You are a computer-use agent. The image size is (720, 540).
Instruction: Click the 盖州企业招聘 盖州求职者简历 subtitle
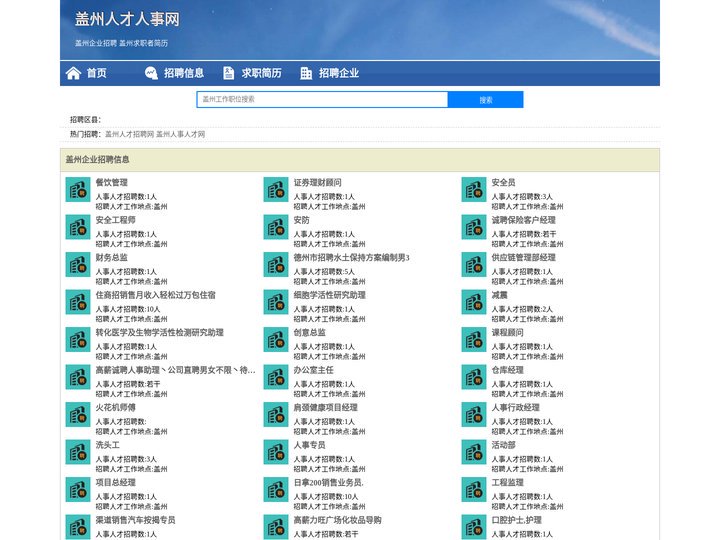pyautogui.click(x=122, y=43)
